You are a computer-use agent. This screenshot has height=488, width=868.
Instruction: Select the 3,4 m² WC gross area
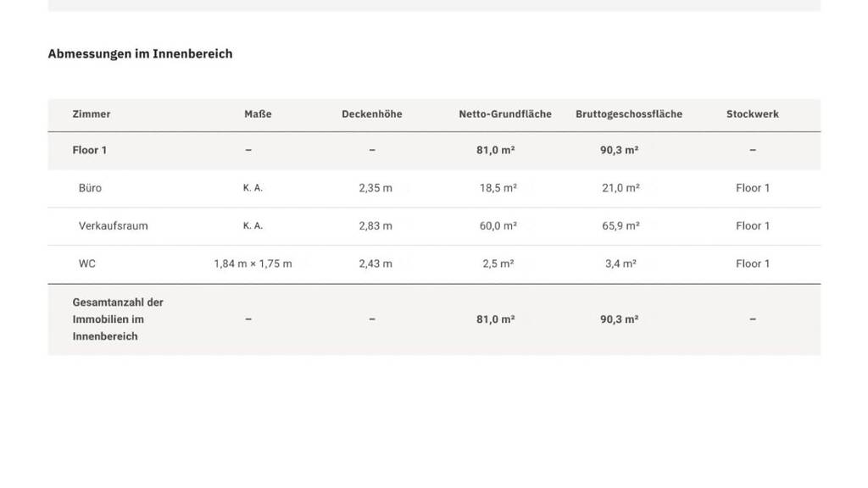pos(620,263)
